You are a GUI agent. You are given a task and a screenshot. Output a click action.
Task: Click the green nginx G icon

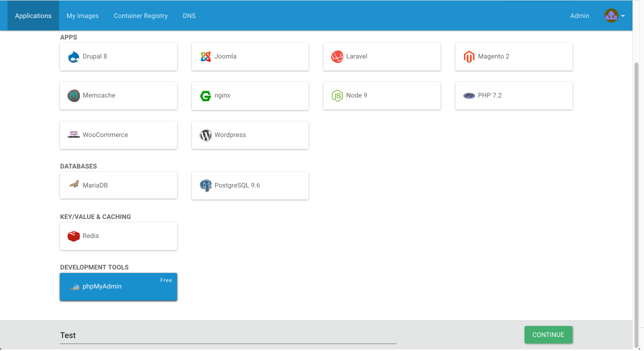[205, 95]
